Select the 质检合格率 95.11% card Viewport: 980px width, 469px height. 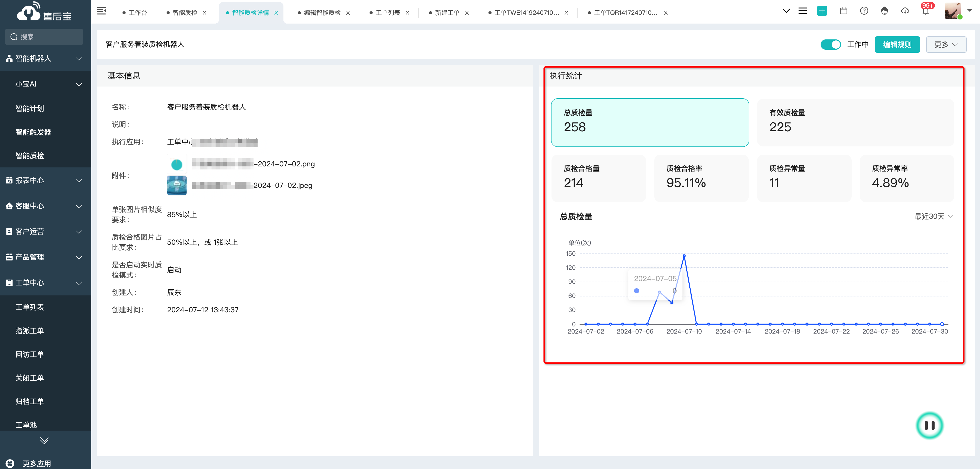click(701, 178)
